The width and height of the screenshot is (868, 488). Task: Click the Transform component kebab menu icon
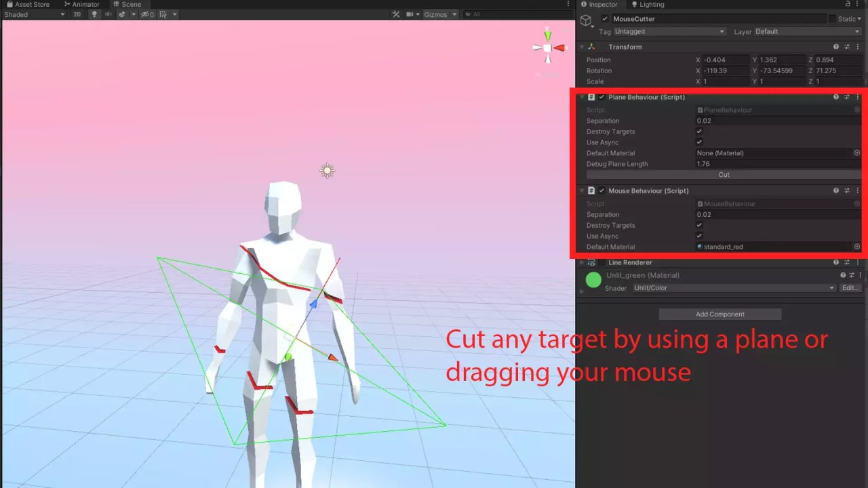pos(857,46)
